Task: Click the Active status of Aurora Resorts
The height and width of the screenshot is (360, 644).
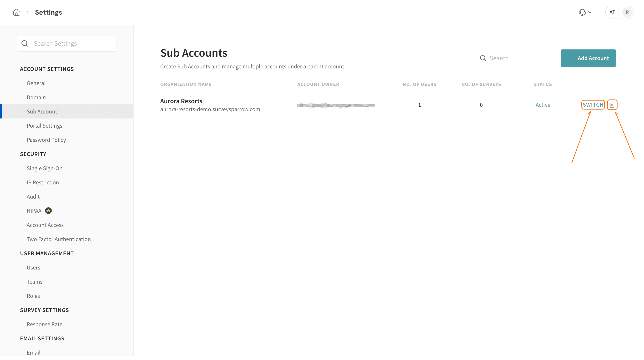Action: [x=543, y=105]
